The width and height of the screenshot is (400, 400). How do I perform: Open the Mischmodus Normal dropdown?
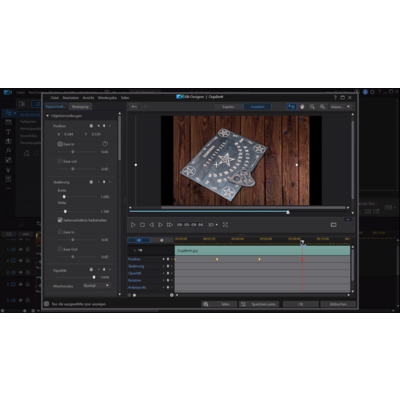click(96, 286)
